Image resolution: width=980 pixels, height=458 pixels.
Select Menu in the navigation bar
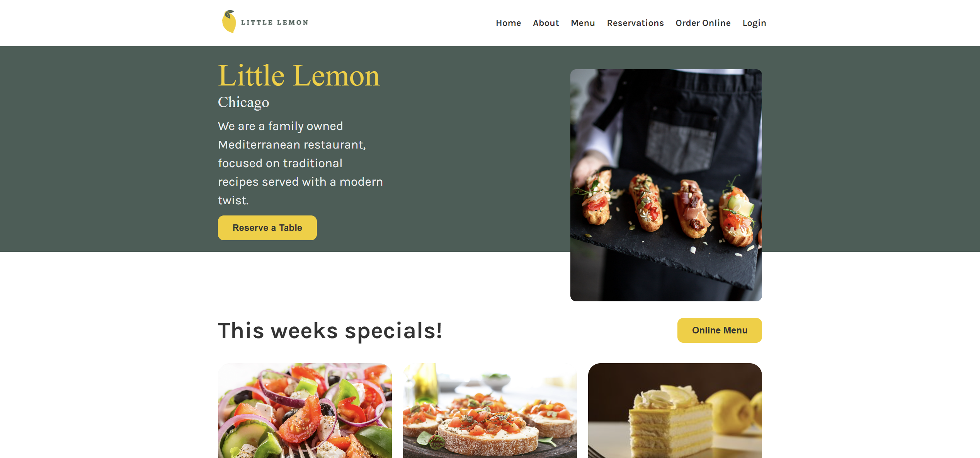pos(583,23)
